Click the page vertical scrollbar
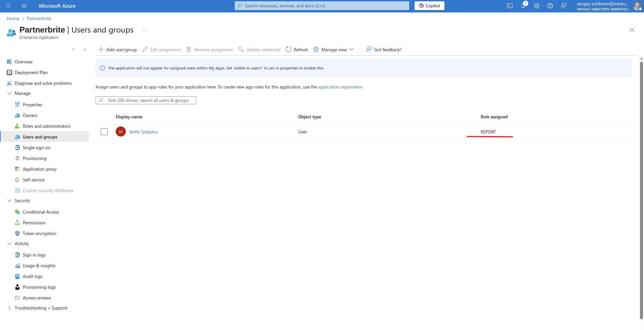The width and height of the screenshot is (644, 330). [x=641, y=190]
